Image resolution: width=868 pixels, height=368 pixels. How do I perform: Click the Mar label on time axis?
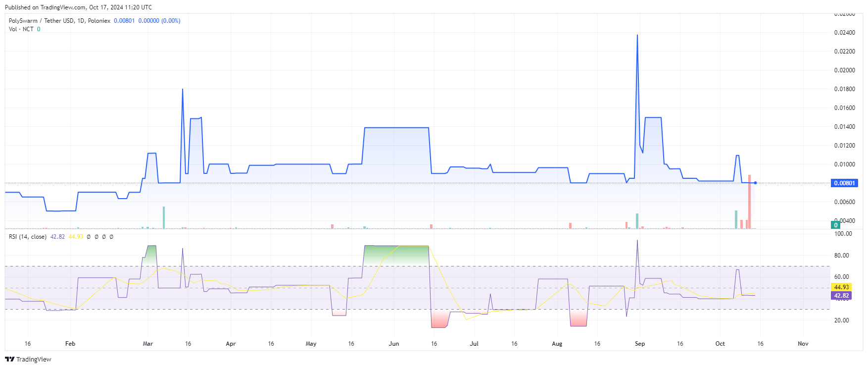pyautogui.click(x=147, y=344)
